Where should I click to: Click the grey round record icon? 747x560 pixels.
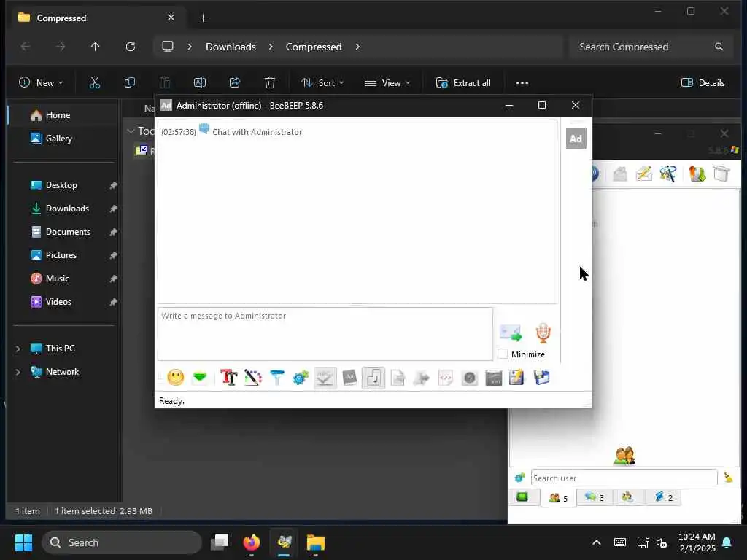pyautogui.click(x=469, y=378)
